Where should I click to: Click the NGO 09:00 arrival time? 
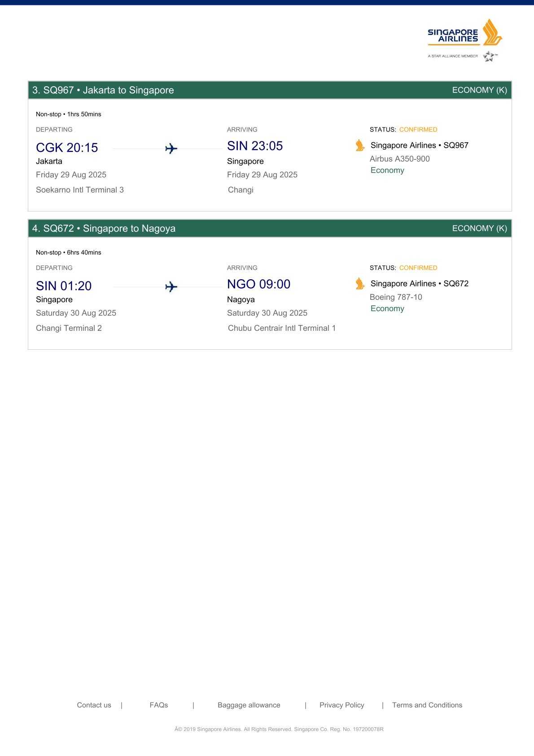tap(258, 284)
